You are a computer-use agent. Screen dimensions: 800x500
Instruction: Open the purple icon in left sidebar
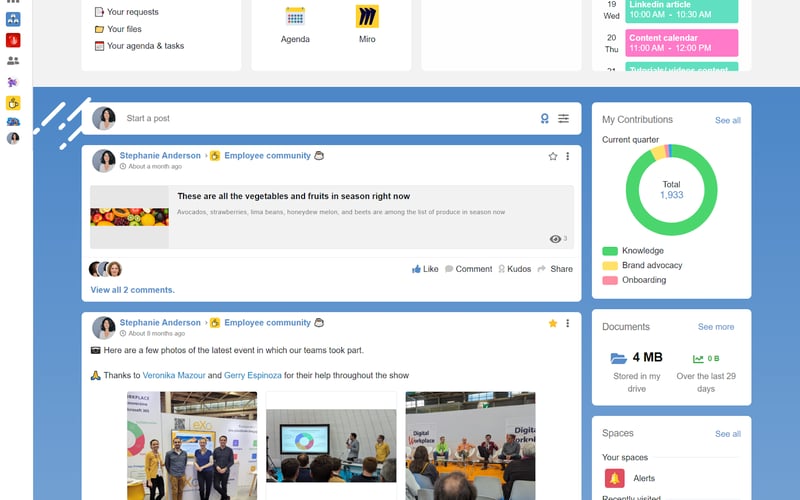click(x=13, y=82)
